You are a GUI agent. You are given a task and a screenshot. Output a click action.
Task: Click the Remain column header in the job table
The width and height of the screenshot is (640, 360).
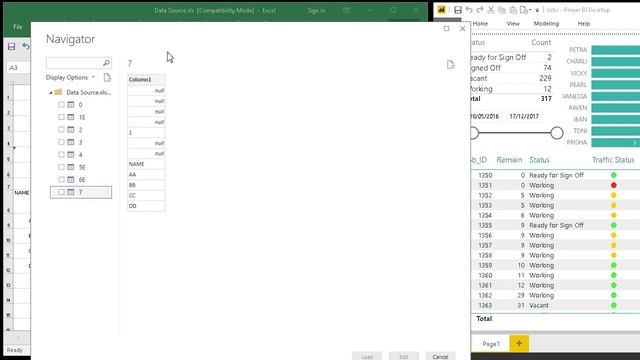point(509,160)
